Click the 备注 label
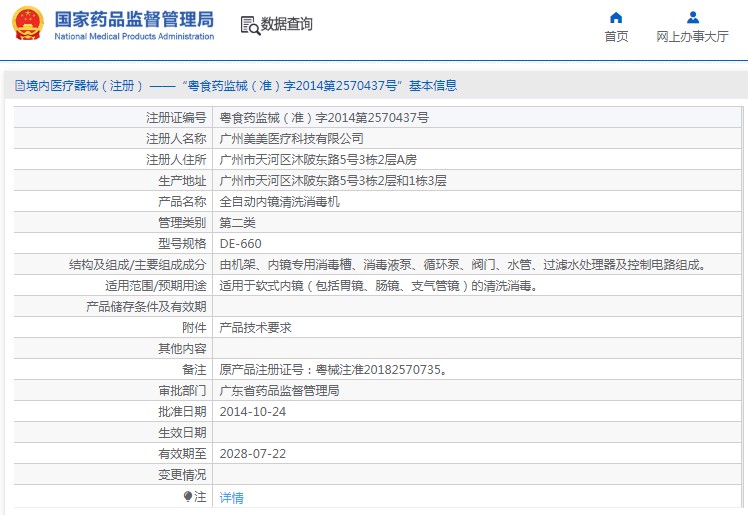Screen dimensions: 748x515 click(194, 370)
